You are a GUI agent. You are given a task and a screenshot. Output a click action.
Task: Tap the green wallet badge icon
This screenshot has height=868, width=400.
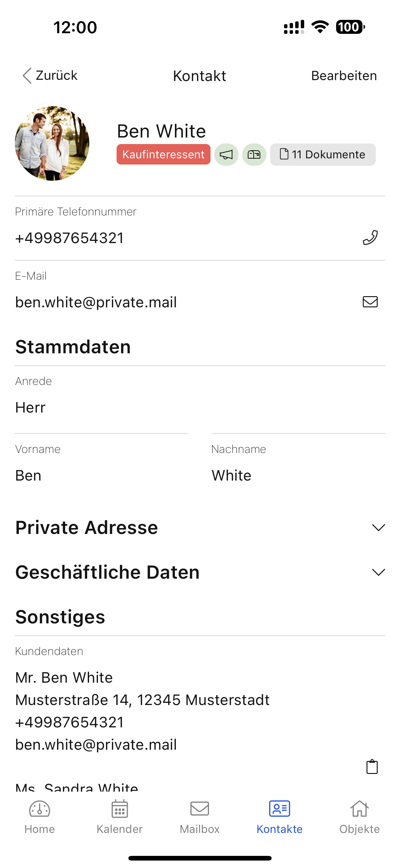point(254,155)
